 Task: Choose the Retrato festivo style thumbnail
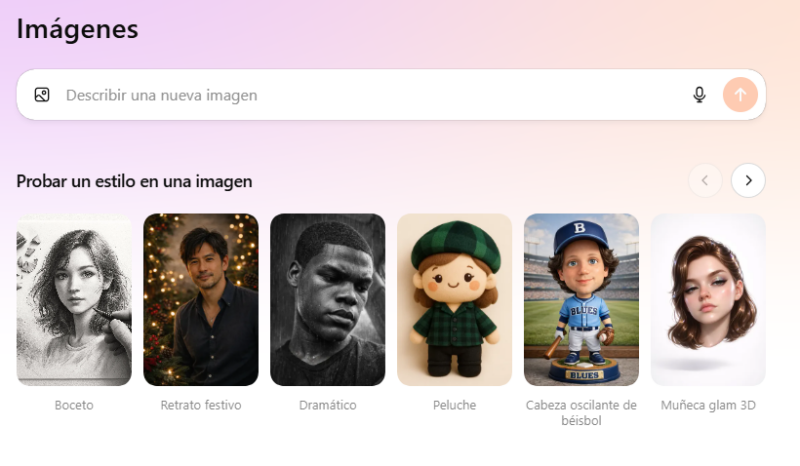[201, 299]
